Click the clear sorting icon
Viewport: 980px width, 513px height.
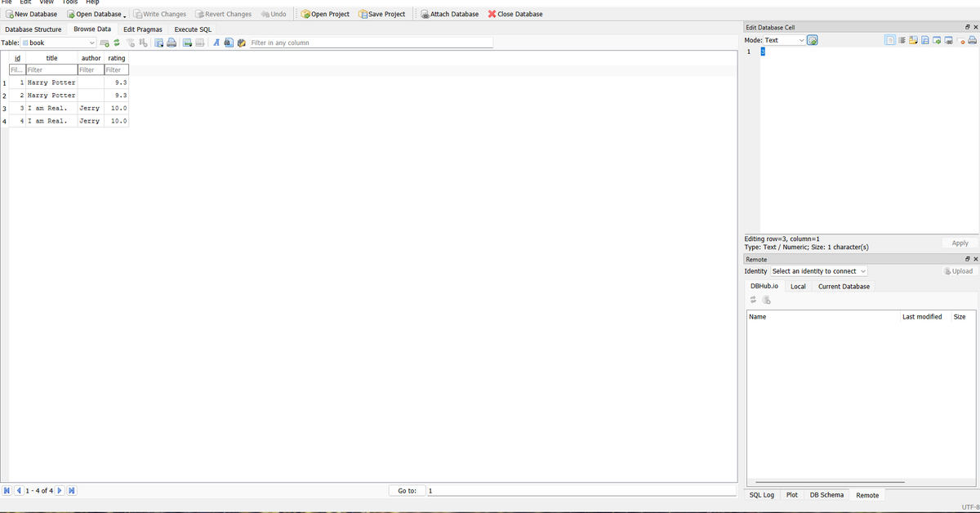(x=143, y=42)
